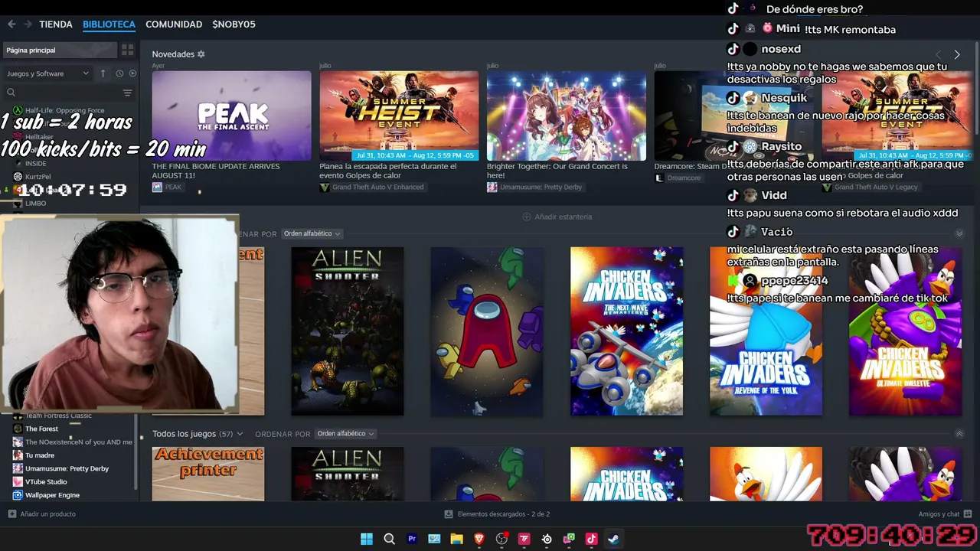Open the TIENDA tab
This screenshot has height=551, width=980.
(x=56, y=24)
